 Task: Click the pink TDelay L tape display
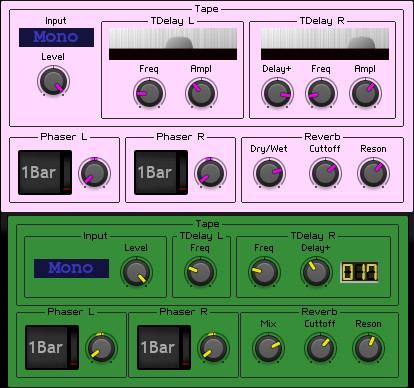click(173, 44)
